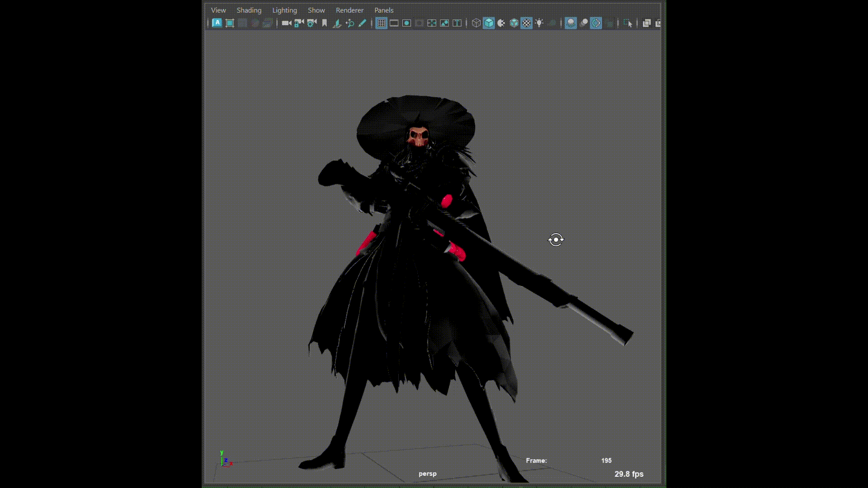Toggle the grid display off
Screen dimensions: 868x488
click(x=381, y=23)
